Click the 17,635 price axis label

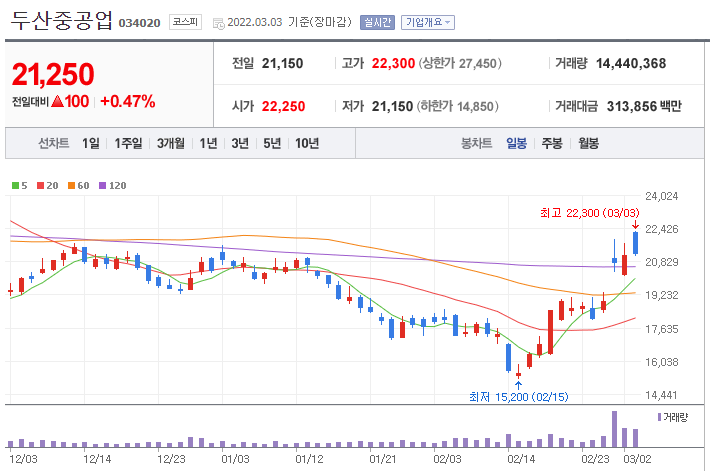point(662,329)
